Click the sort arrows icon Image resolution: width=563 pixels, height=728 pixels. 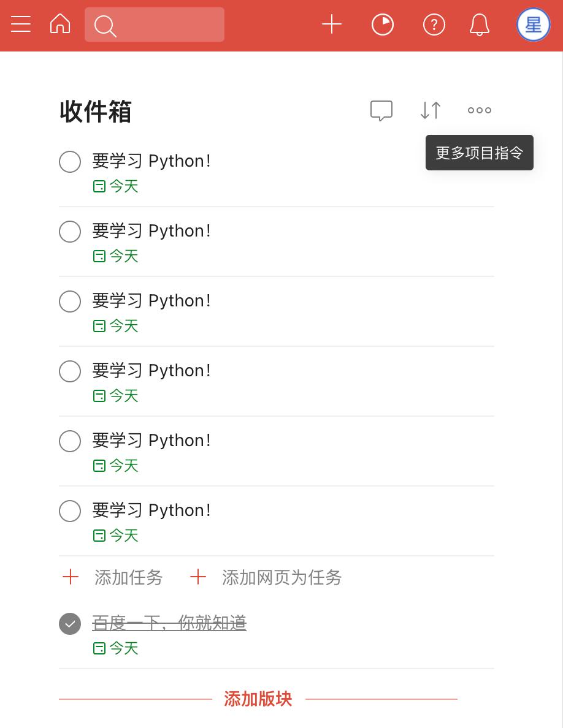(431, 110)
